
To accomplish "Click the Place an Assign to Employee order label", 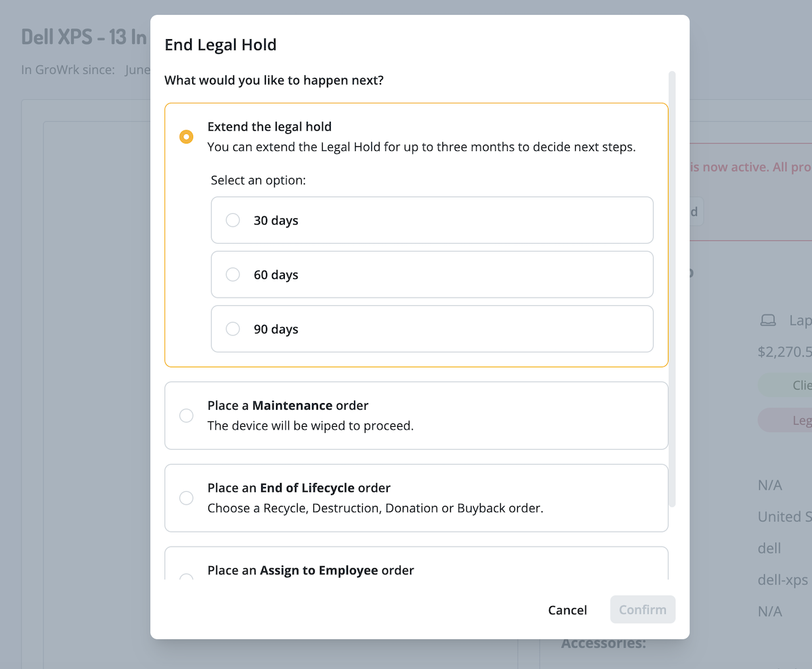I will pyautogui.click(x=310, y=570).
